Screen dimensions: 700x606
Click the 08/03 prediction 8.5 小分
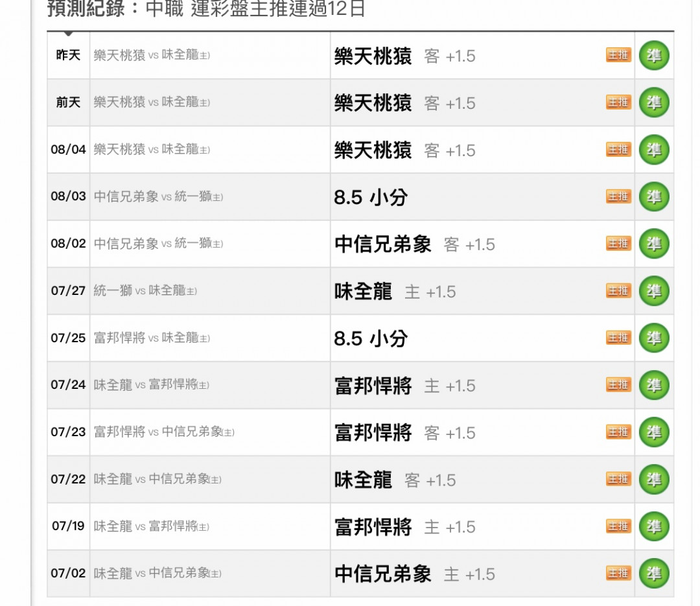371,198
